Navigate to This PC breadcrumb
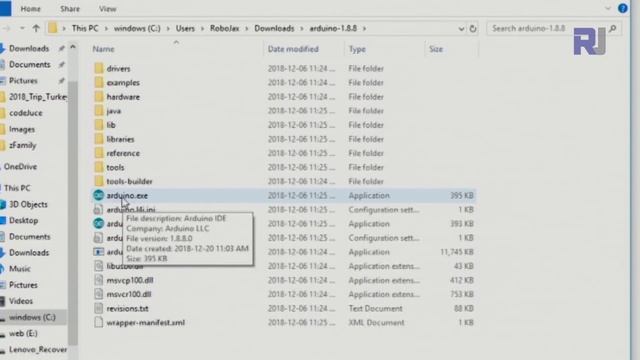This screenshot has width=640, height=360. 85,28
